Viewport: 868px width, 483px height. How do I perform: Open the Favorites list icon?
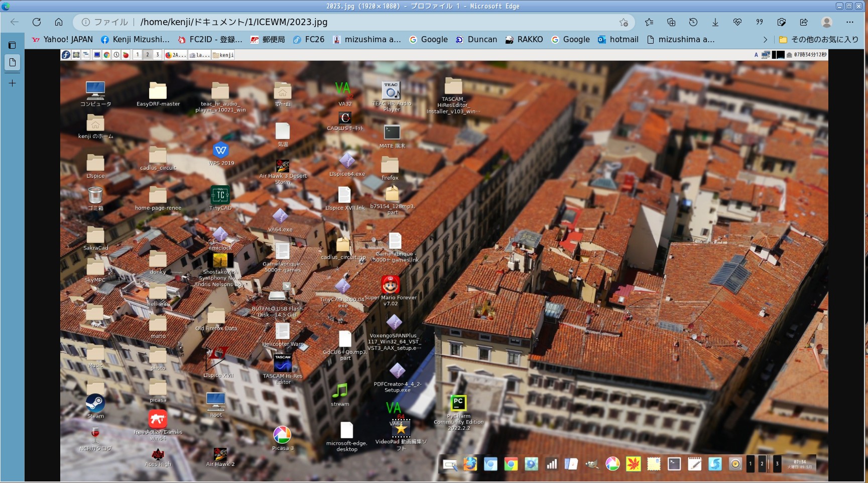point(649,22)
